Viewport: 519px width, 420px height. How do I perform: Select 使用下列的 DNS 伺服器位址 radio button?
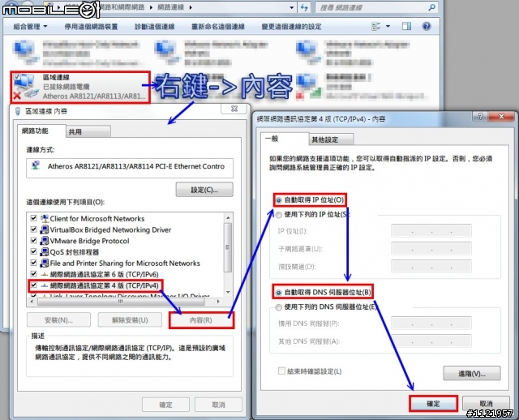click(x=279, y=307)
